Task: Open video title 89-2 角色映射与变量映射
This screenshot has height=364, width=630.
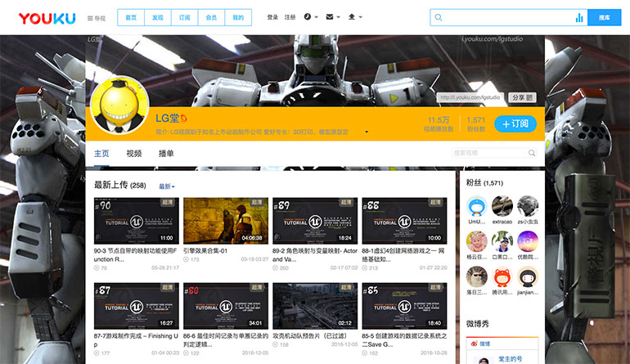Action: tap(315, 254)
